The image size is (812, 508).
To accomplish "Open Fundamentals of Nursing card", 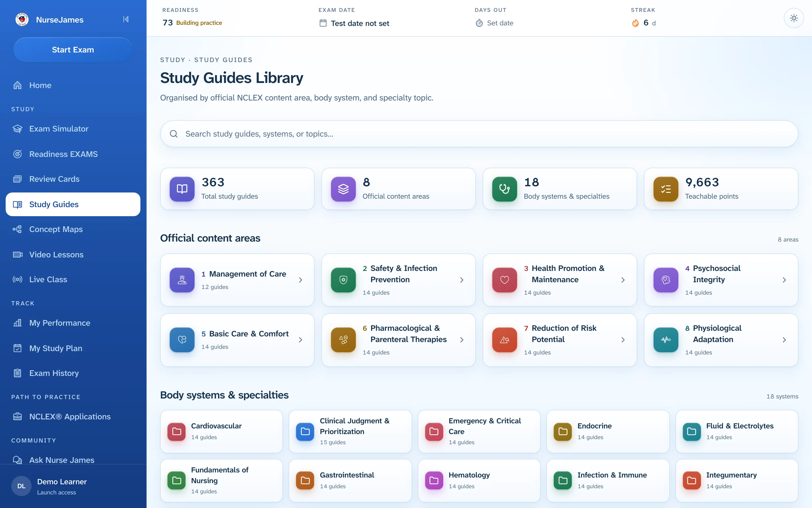I will (x=221, y=480).
